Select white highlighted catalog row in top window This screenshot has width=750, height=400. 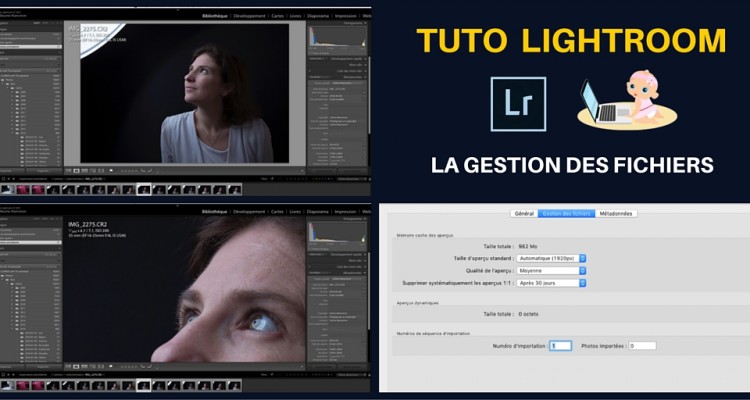pyautogui.click(x=31, y=46)
